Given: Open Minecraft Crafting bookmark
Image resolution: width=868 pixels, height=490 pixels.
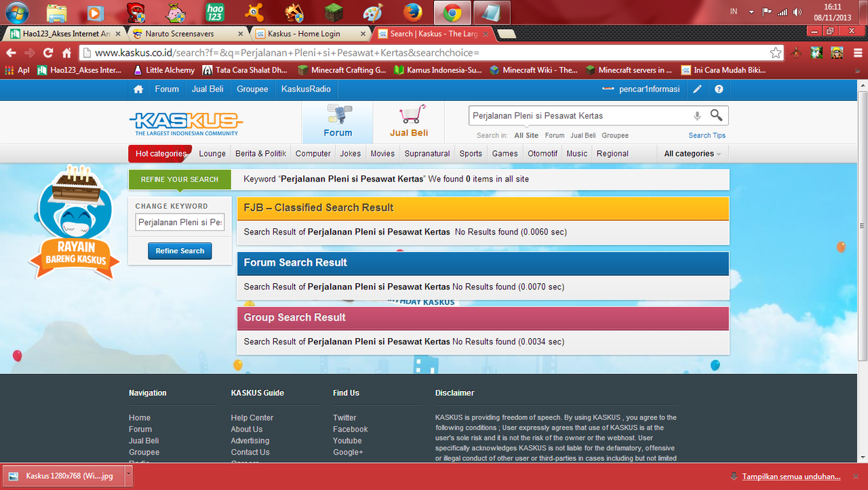Looking at the screenshot, I should (x=342, y=70).
